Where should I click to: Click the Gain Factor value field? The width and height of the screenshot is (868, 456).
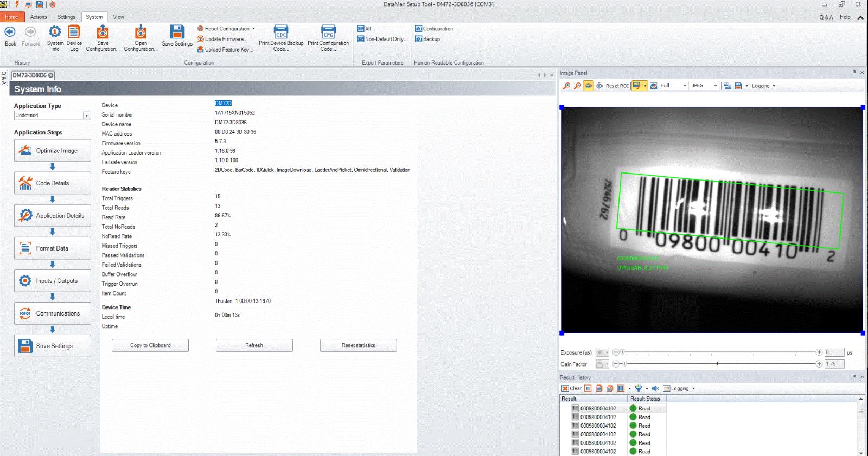(834, 364)
